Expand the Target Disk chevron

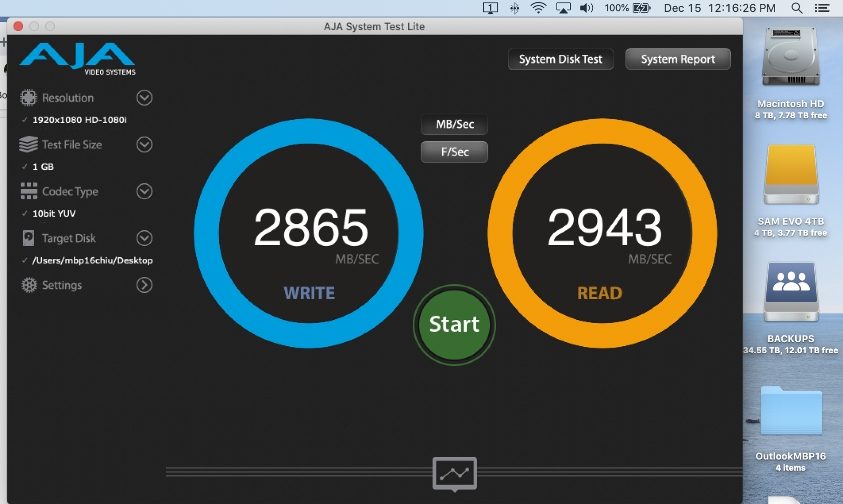click(144, 238)
